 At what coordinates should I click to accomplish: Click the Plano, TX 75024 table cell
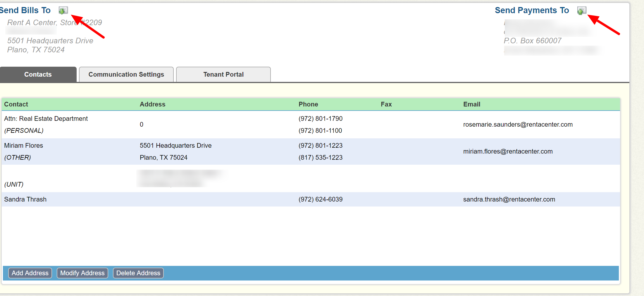pos(163,157)
